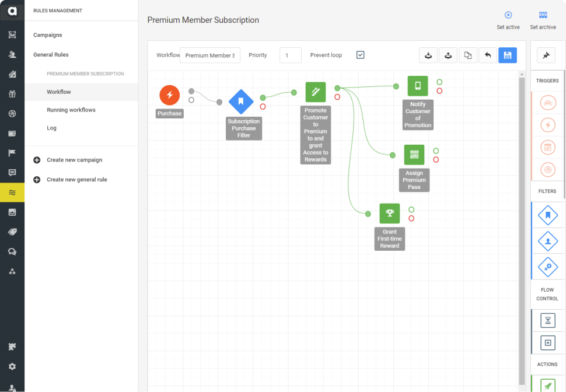Click the canvas vertical scrollbar

[x=522, y=231]
